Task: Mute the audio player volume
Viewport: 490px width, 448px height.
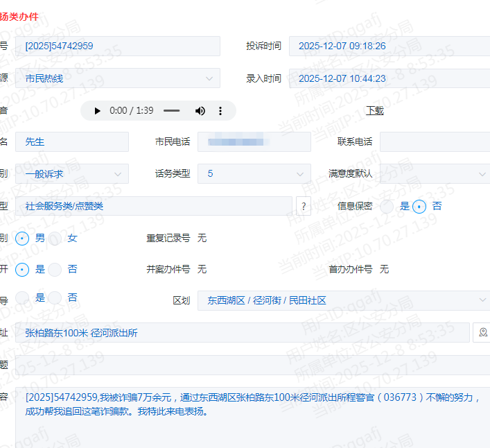Action: click(x=200, y=111)
